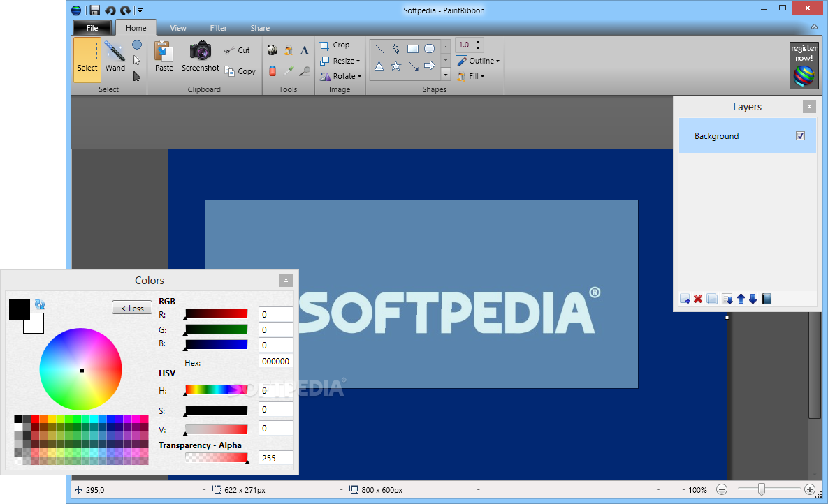
Task: Pick the straight line shape
Action: coord(379,49)
